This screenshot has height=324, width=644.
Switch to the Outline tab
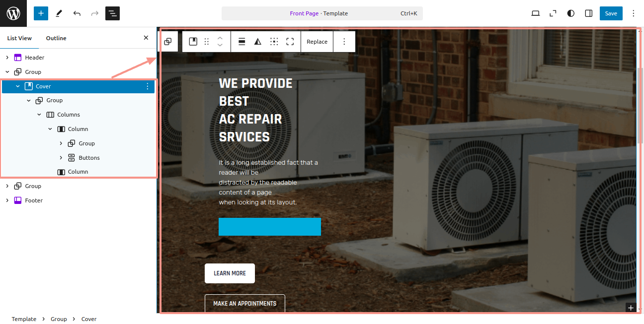tap(56, 38)
